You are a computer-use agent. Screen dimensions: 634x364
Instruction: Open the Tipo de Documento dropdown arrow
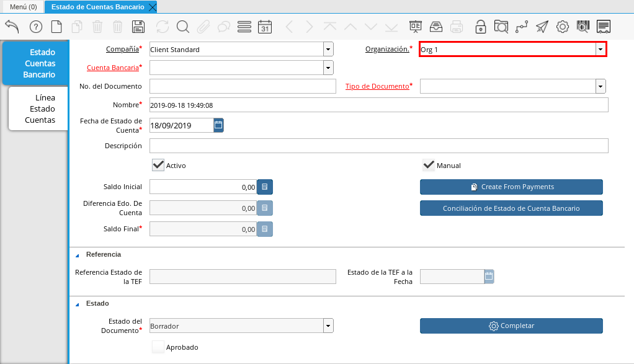(x=601, y=86)
